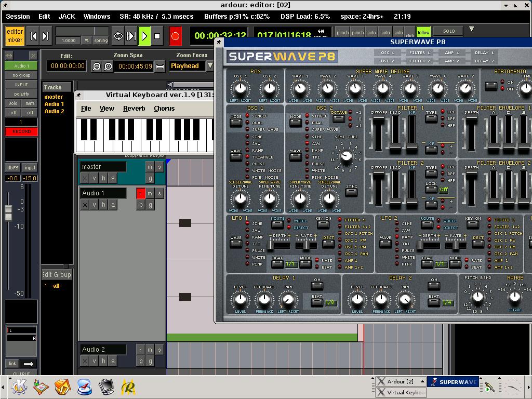The width and height of the screenshot is (532, 399).
Task: Click the editor mixer toggle button
Action: (15, 36)
